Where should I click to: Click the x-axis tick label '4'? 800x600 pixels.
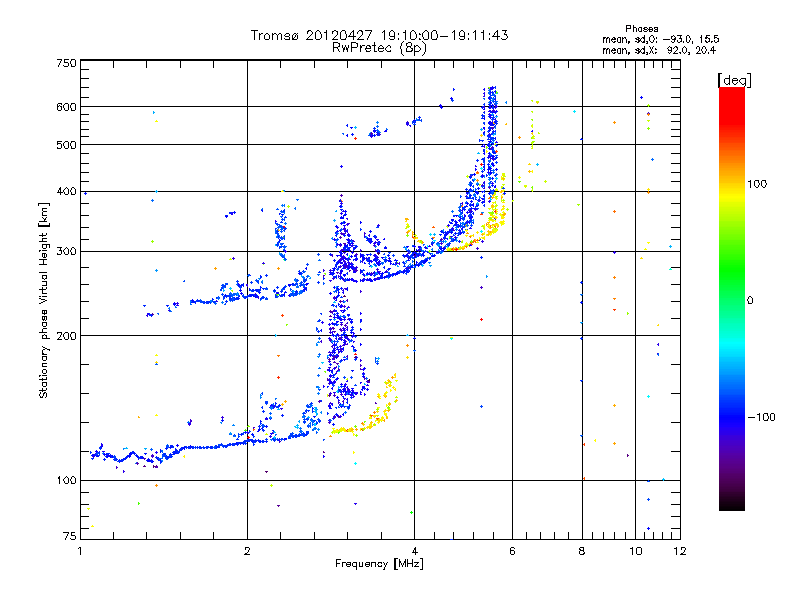(414, 551)
